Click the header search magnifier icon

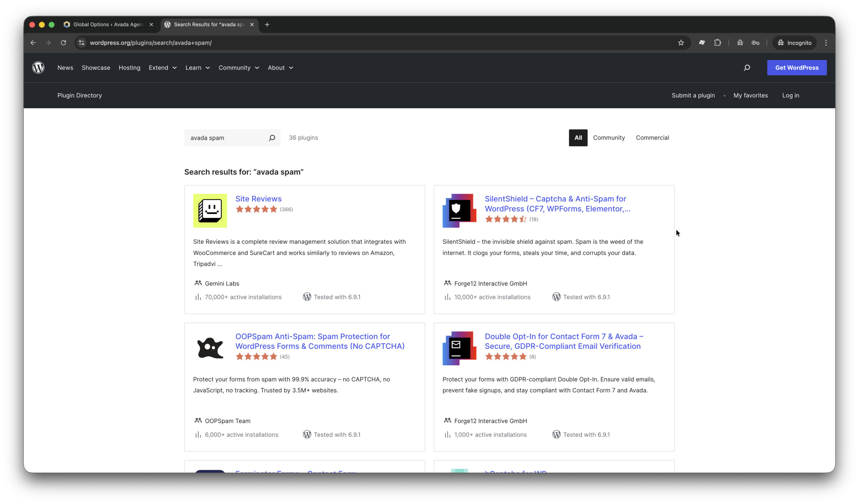tap(747, 67)
